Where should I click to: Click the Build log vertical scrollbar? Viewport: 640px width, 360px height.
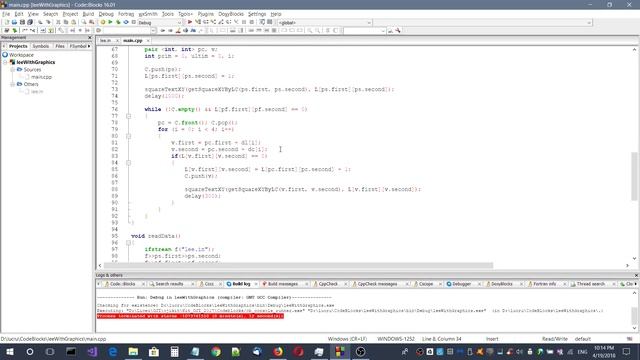coord(634,311)
